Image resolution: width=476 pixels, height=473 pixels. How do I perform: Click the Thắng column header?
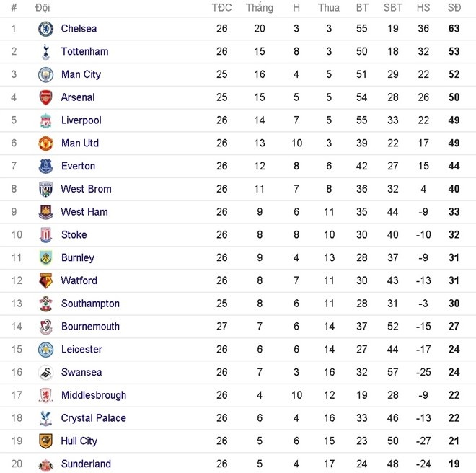point(259,8)
